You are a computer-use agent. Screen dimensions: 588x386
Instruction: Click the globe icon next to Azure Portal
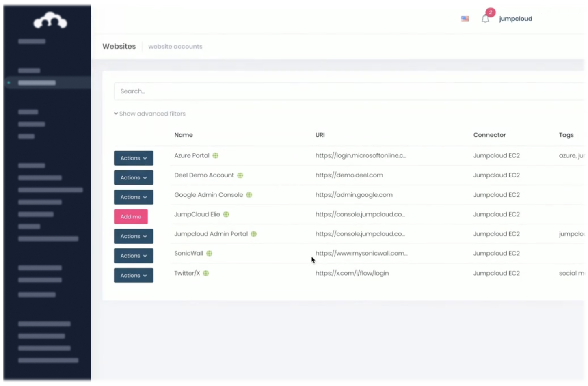216,156
